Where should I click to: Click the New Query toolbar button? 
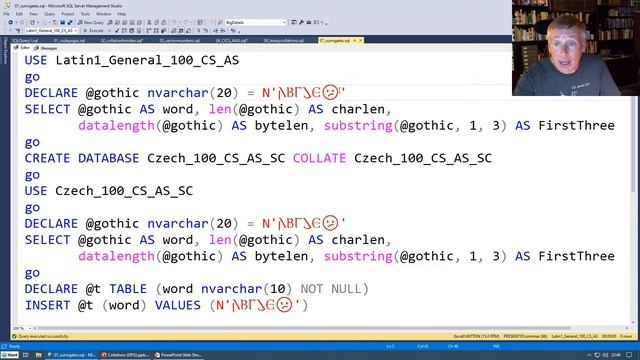[91, 22]
